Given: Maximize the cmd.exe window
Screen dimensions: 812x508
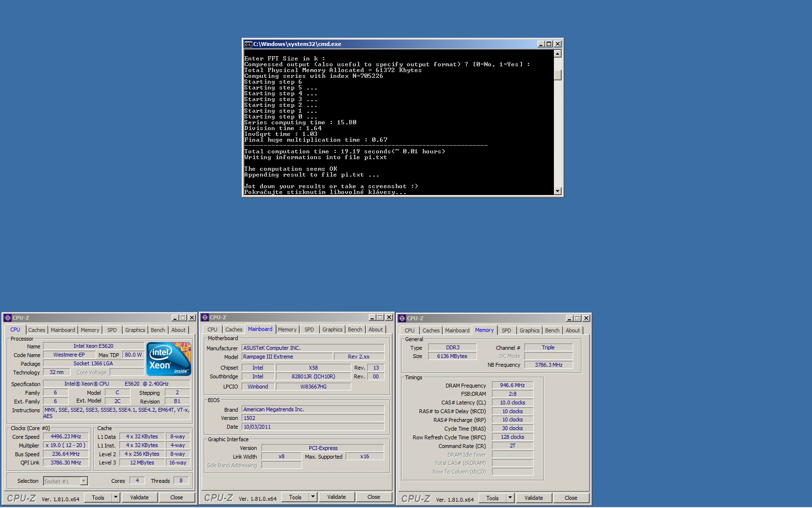Looking at the screenshot, I should 549,44.
